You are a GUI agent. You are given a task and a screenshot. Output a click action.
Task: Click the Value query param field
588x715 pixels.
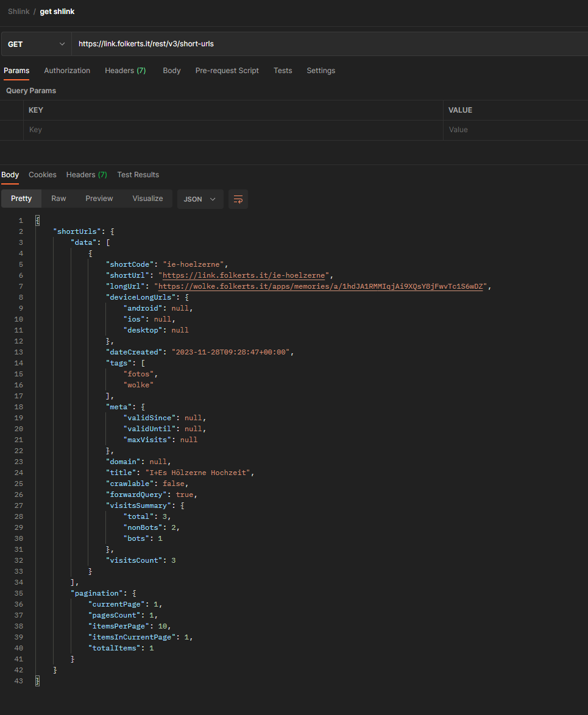pyautogui.click(x=515, y=130)
